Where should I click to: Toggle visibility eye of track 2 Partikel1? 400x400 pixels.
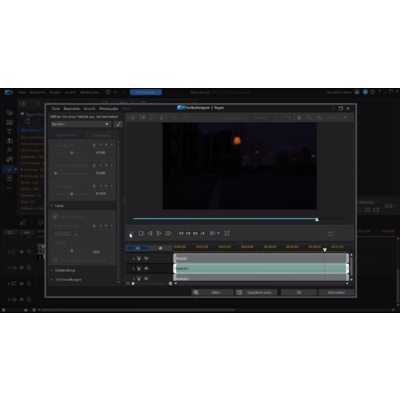[x=146, y=268]
